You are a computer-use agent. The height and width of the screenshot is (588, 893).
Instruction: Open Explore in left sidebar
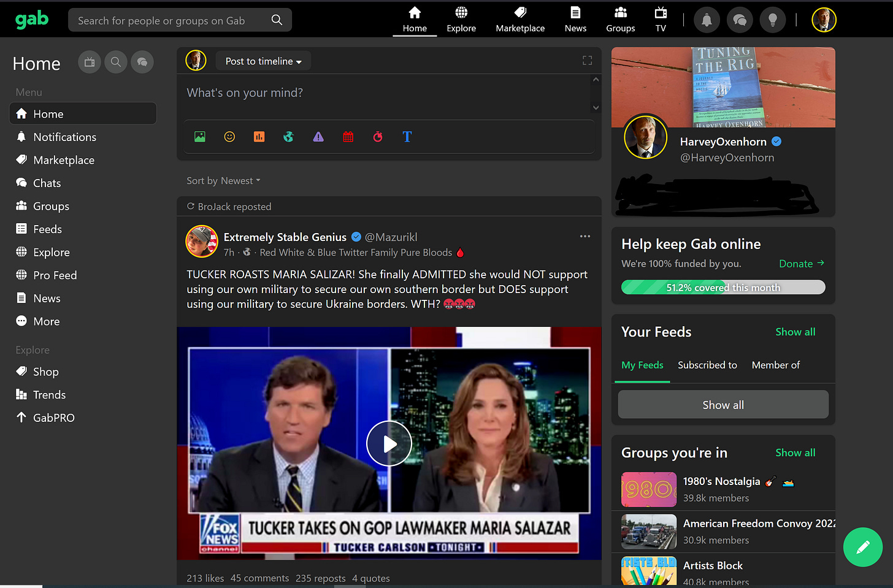click(x=83, y=252)
